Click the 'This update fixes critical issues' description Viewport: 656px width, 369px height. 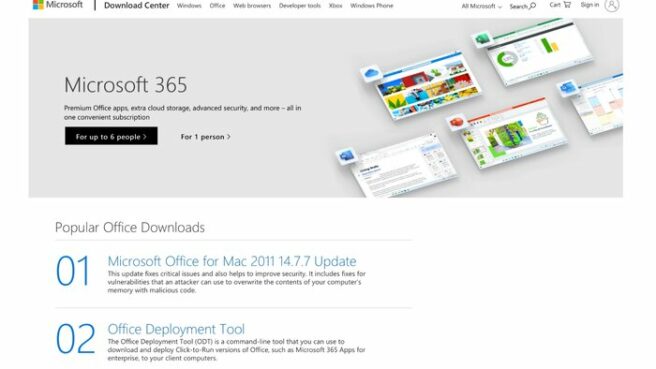coord(236,282)
